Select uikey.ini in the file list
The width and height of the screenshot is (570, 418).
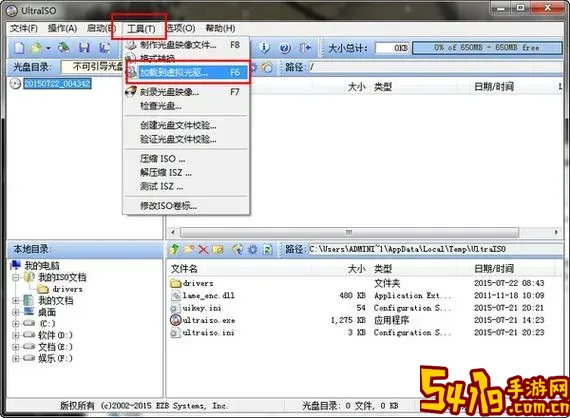click(x=202, y=308)
